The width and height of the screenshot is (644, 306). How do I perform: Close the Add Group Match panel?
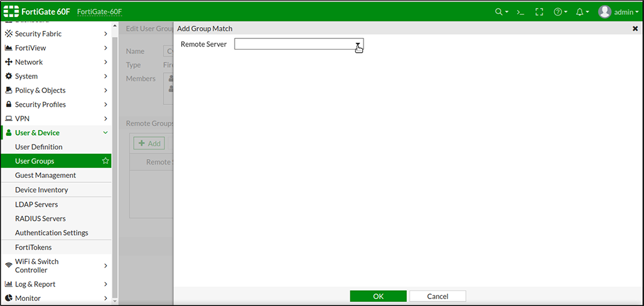[x=635, y=29]
